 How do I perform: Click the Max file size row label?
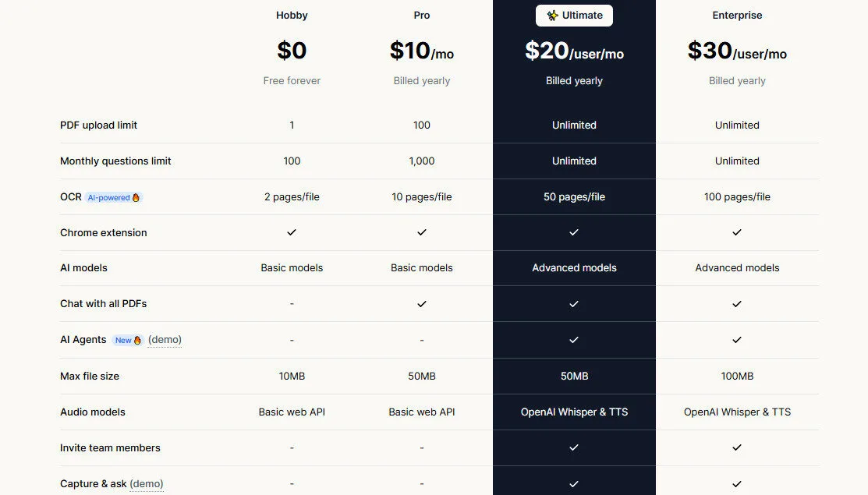click(x=89, y=376)
